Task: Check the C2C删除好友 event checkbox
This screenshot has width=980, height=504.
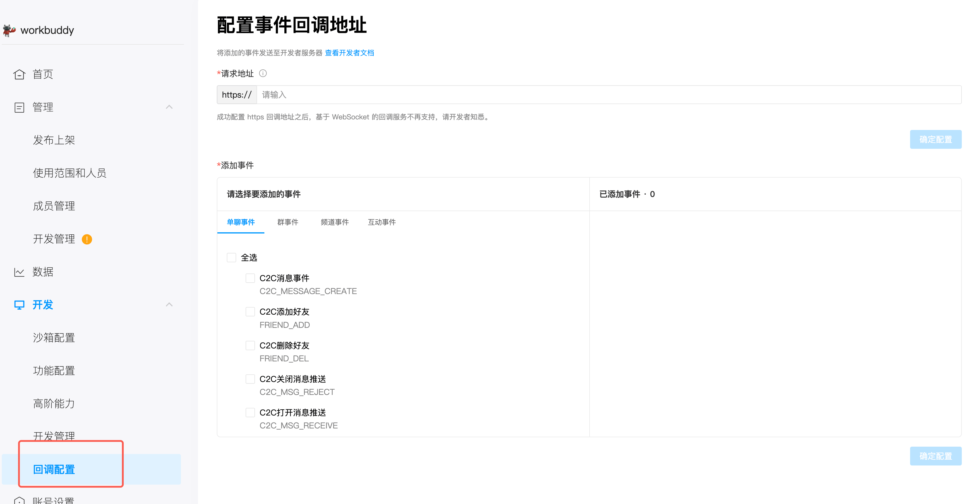Action: (x=250, y=345)
